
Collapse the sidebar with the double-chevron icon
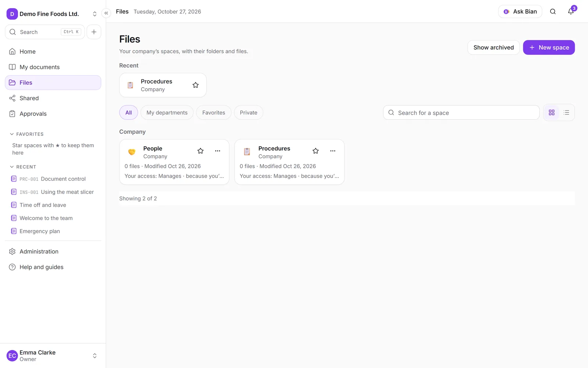tap(106, 13)
